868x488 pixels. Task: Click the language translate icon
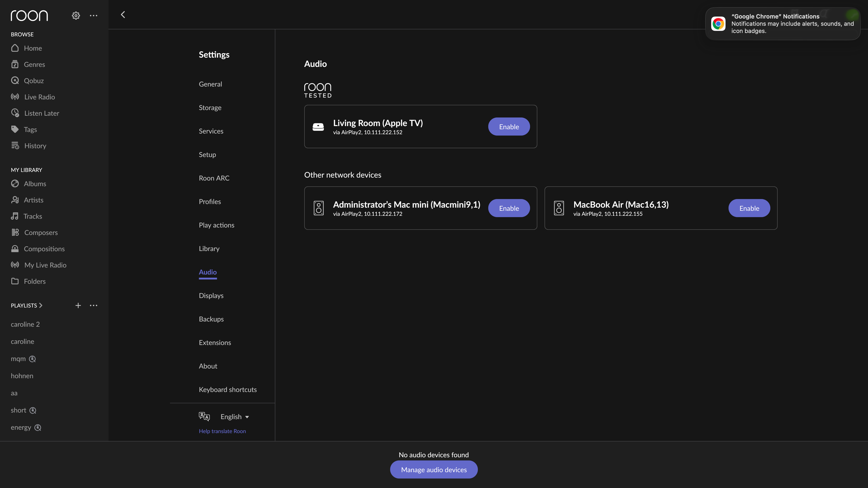tap(204, 417)
